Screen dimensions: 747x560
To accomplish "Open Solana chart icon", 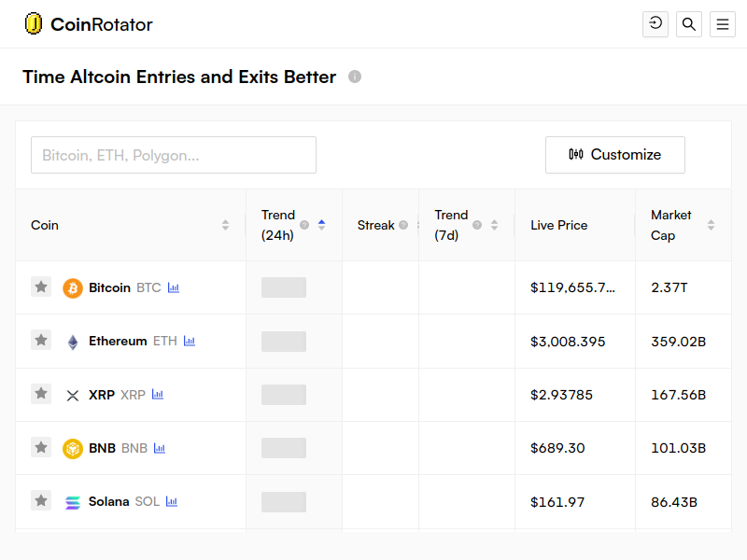I will (x=172, y=501).
